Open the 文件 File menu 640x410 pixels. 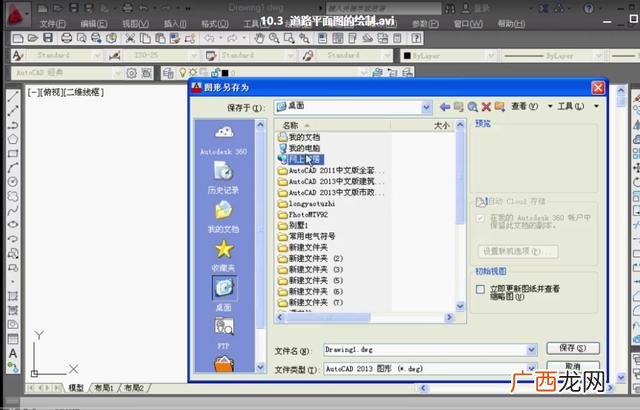point(52,24)
